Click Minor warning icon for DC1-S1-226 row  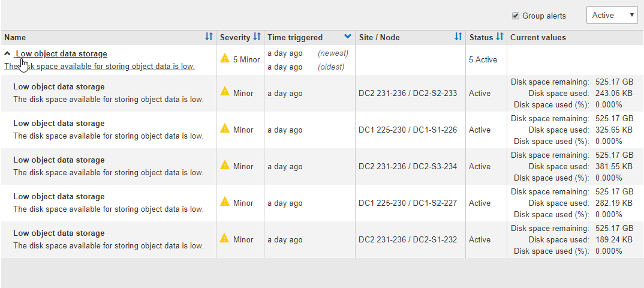click(225, 129)
